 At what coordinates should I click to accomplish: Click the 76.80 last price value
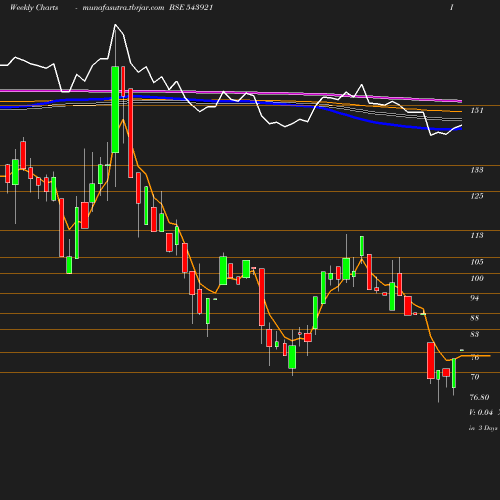pyautogui.click(x=479, y=397)
